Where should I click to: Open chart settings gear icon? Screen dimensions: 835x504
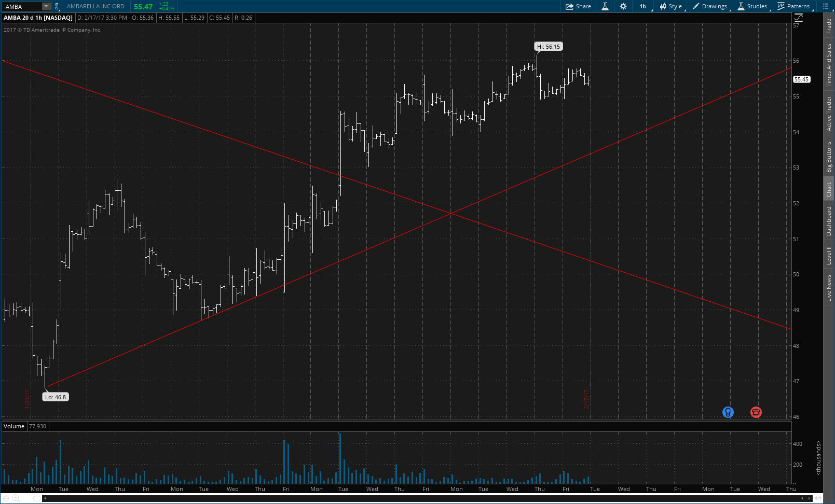click(623, 6)
